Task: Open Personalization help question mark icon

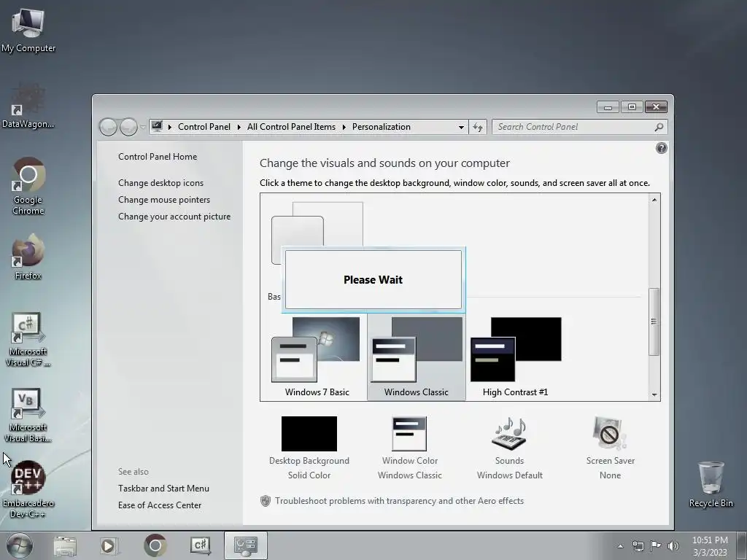Action: [661, 148]
